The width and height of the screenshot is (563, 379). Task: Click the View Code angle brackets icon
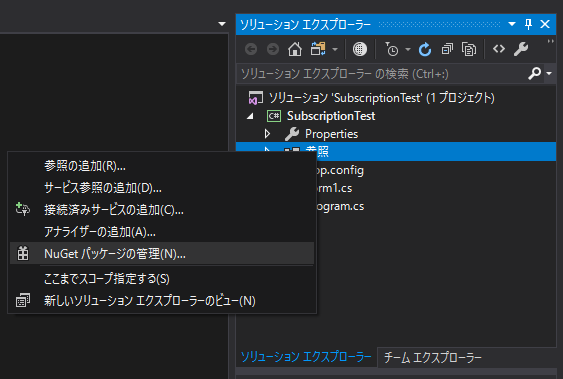tap(499, 48)
